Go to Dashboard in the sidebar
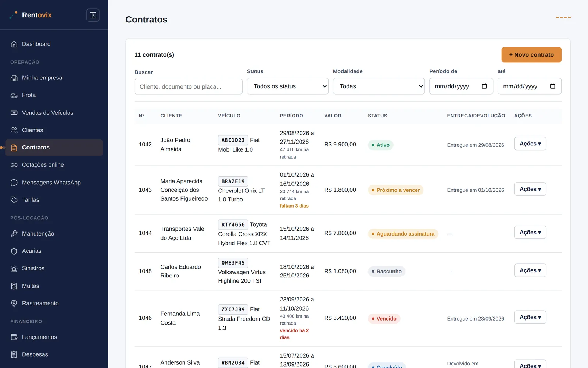The image size is (588, 368). pos(54,44)
